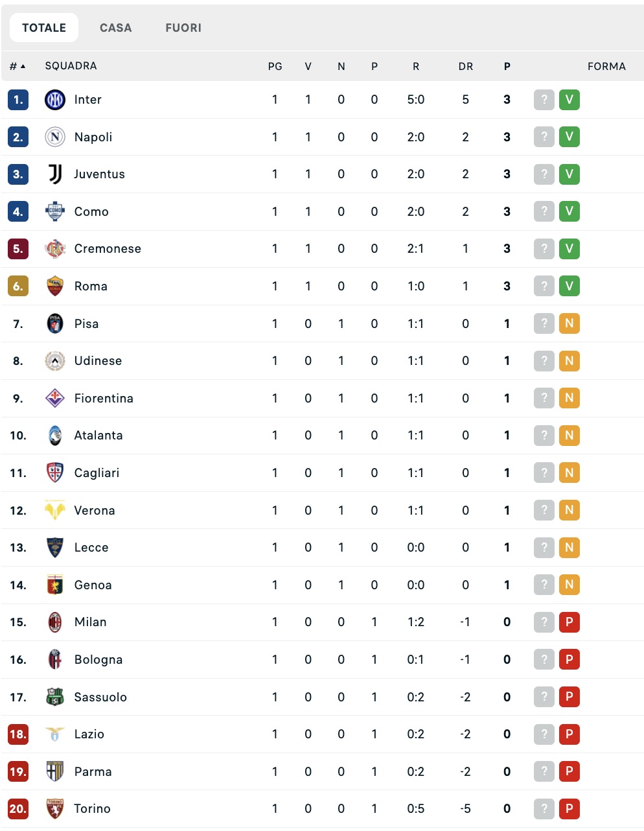Open the Atalanta team name link
The height and width of the screenshot is (831, 644).
point(98,436)
